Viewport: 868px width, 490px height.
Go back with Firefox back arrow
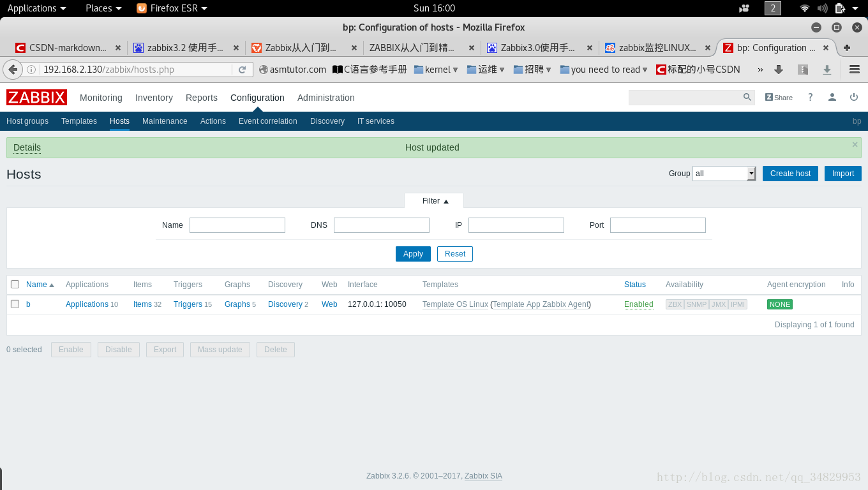12,69
